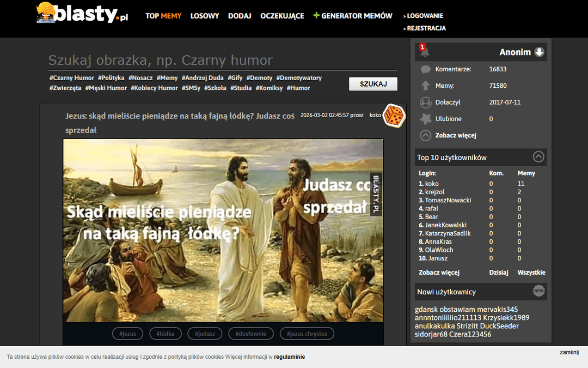Select the #Demoty tag
This screenshot has width=588, height=368.
(260, 78)
